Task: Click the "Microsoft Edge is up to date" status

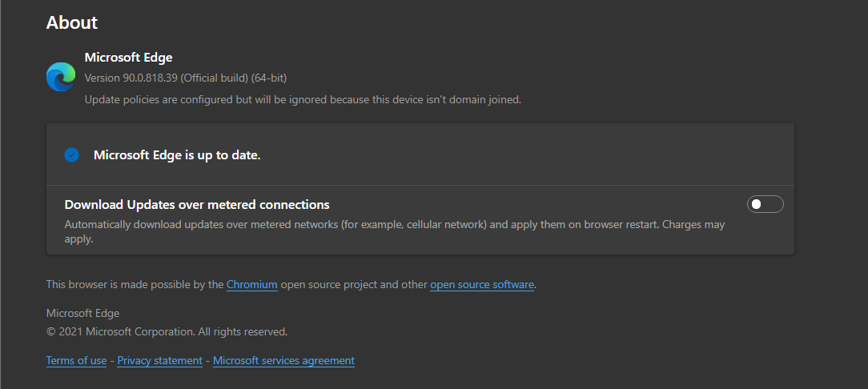Action: (x=177, y=155)
